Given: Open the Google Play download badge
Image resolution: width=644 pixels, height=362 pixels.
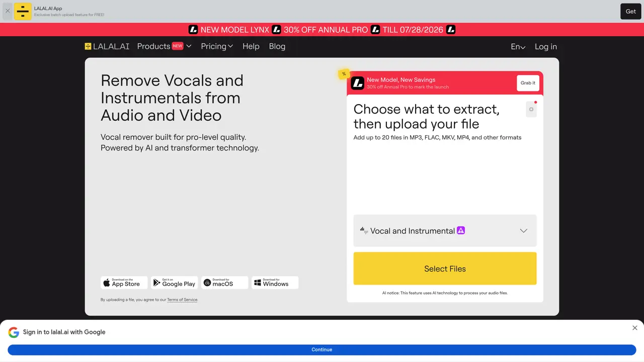Looking at the screenshot, I should click(175, 283).
